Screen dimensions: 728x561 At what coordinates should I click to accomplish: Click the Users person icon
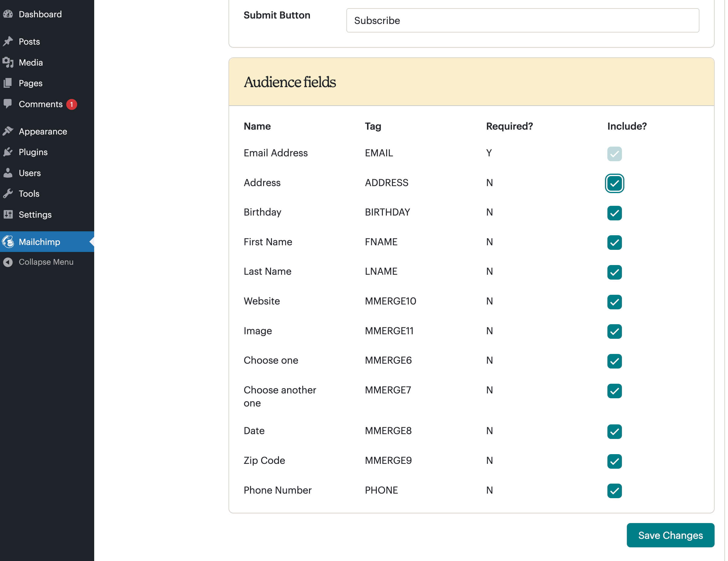coord(8,172)
